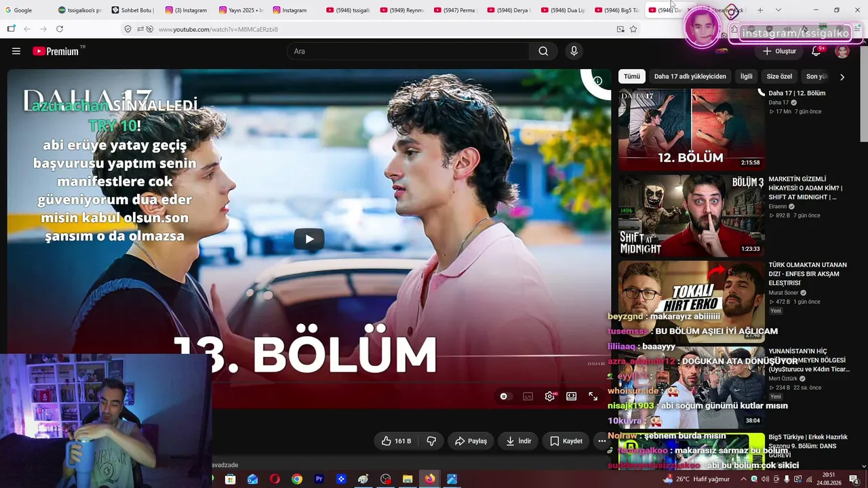Open 'MARKETİN GİZEMLİ HİKAYESİ' video title
This screenshot has width=868, height=488.
pos(806,188)
